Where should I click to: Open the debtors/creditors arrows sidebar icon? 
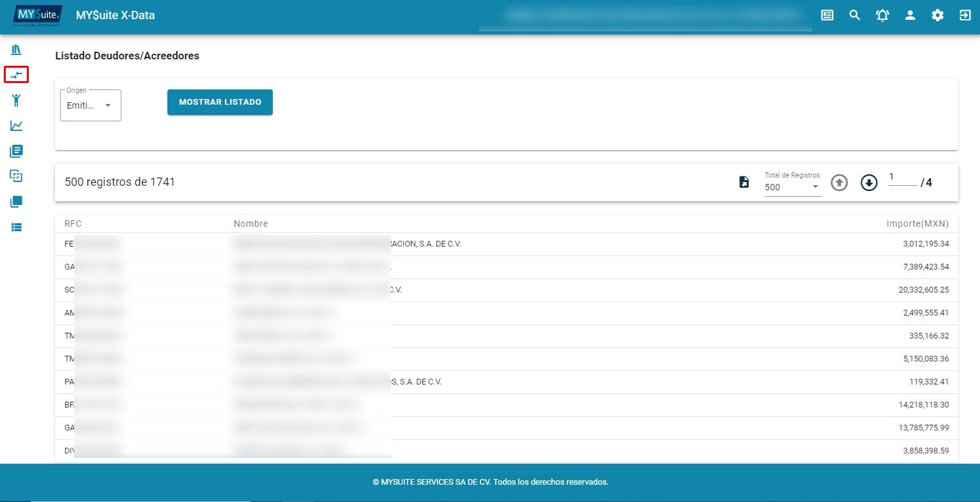pos(17,75)
